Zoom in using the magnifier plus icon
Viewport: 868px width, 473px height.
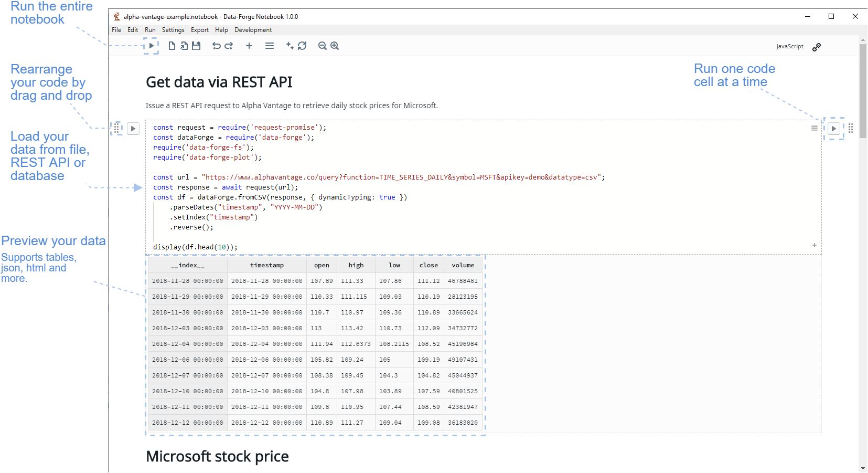click(x=334, y=46)
